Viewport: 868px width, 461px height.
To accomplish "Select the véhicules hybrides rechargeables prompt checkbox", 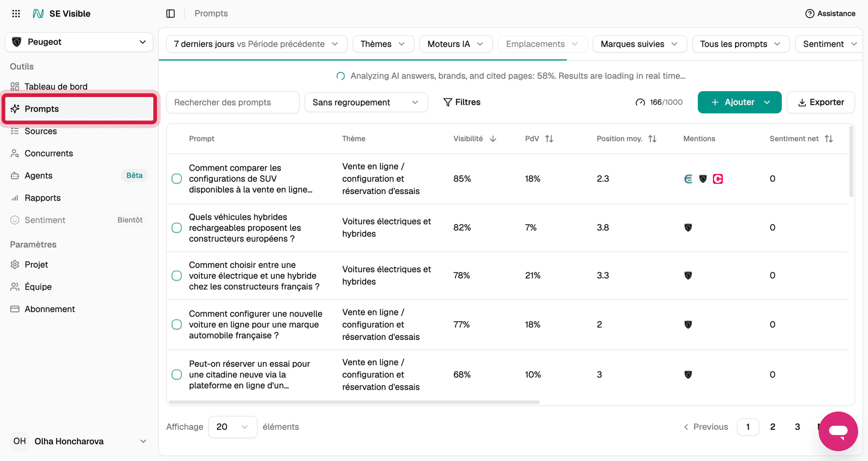I will [177, 228].
